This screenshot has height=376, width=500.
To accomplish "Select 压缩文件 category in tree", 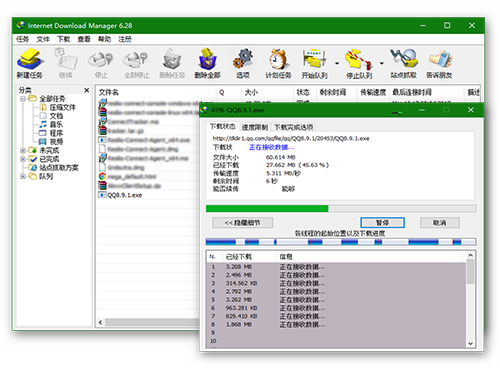I will pos(57,107).
